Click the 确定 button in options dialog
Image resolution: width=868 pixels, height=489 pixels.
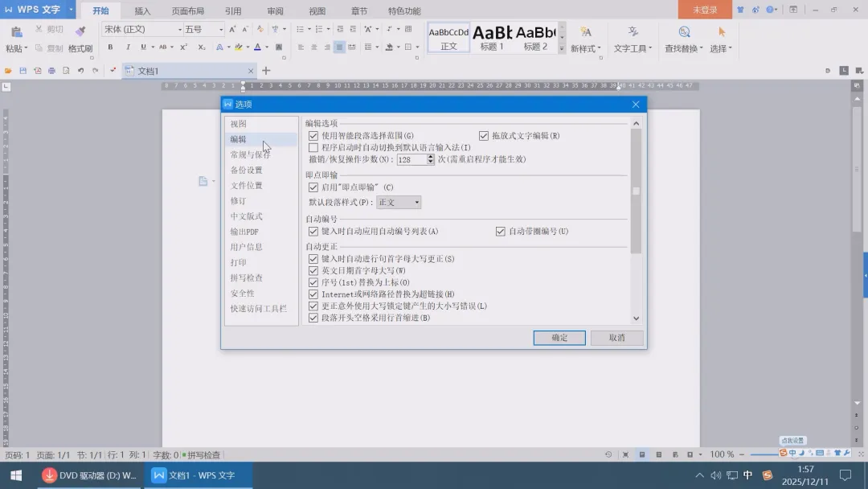pos(559,338)
